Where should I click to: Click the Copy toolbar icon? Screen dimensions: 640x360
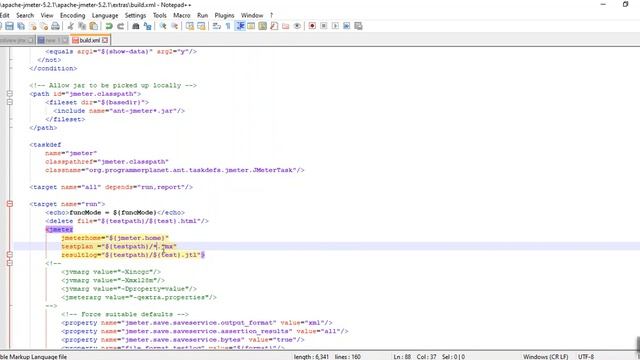click(82, 26)
